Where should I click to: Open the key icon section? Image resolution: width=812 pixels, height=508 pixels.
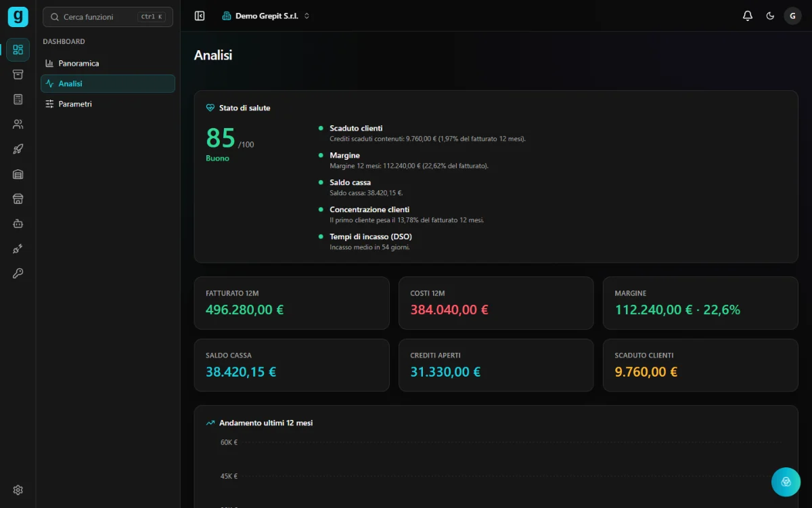[18, 273]
